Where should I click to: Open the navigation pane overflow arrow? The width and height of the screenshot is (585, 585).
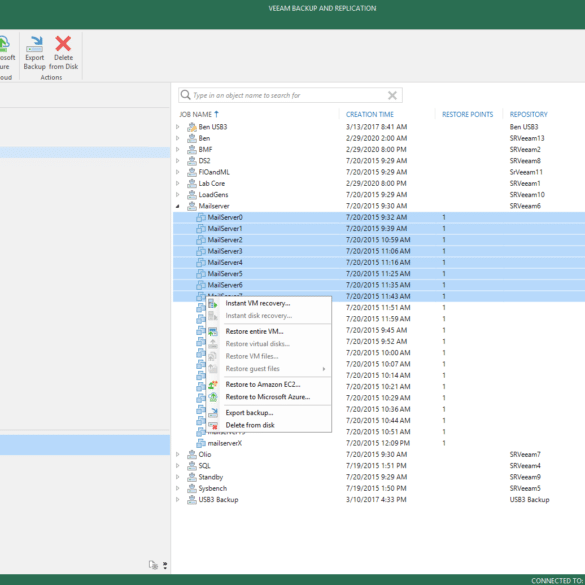[x=165, y=565]
